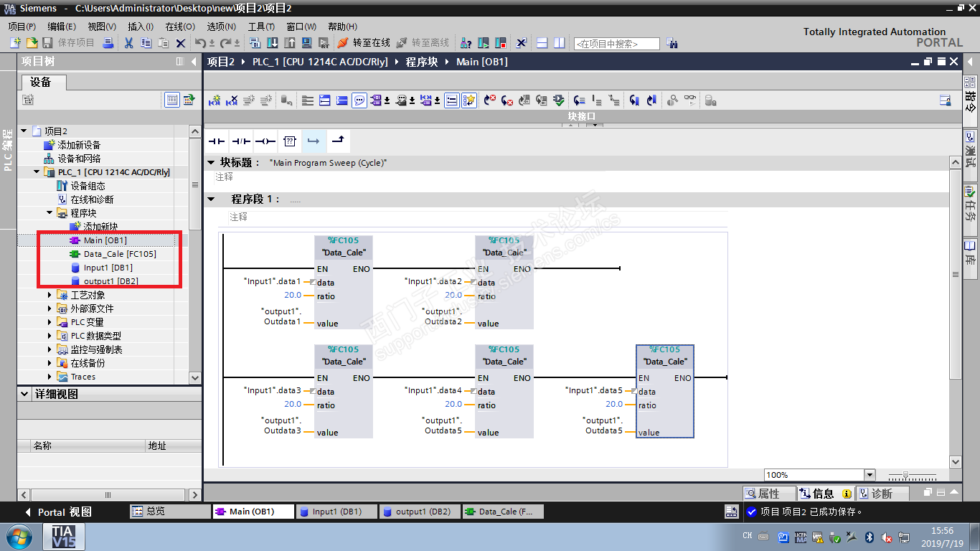Screen dimensions: 980x551
Task: Open the zoom level dropdown
Action: pyautogui.click(x=870, y=475)
